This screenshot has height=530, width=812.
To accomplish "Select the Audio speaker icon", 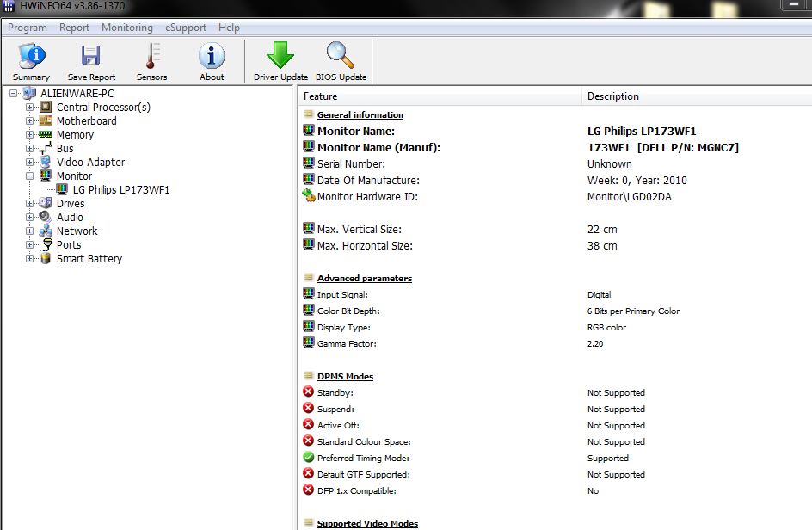I will (x=46, y=217).
